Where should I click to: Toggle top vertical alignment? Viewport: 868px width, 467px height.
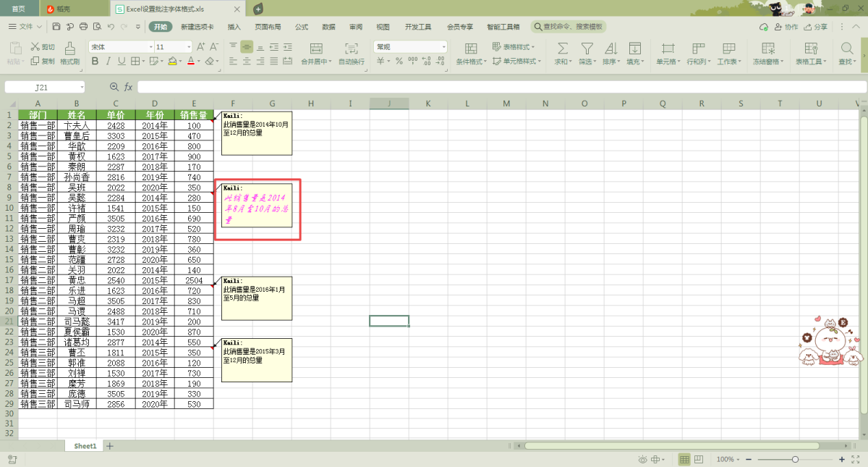pos(234,46)
